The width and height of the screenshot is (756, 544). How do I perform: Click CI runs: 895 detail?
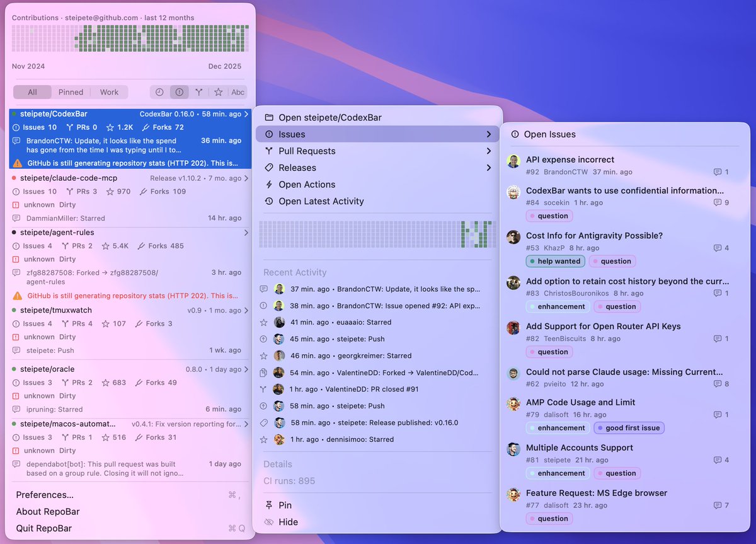[x=289, y=481]
